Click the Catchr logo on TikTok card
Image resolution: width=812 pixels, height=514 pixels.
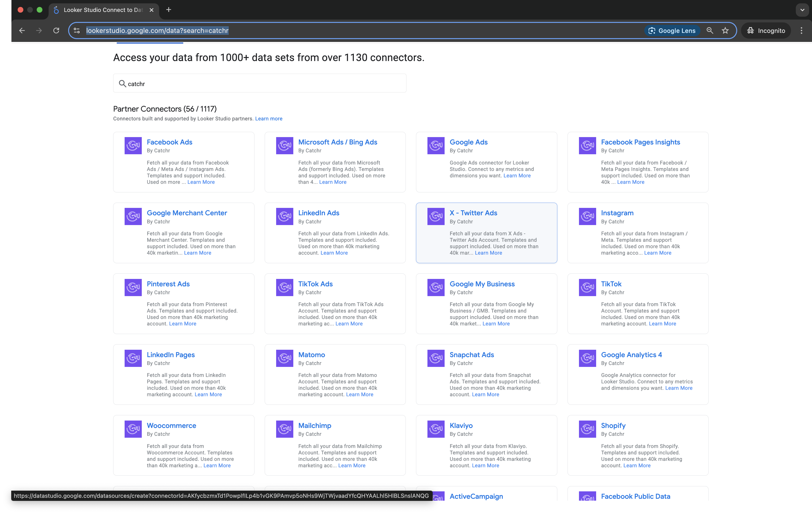[x=587, y=287]
